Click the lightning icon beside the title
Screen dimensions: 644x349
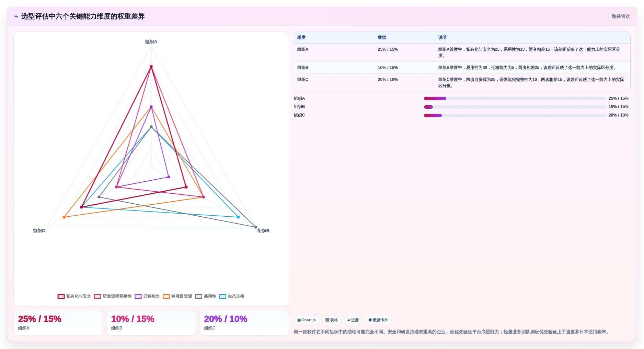point(16,16)
